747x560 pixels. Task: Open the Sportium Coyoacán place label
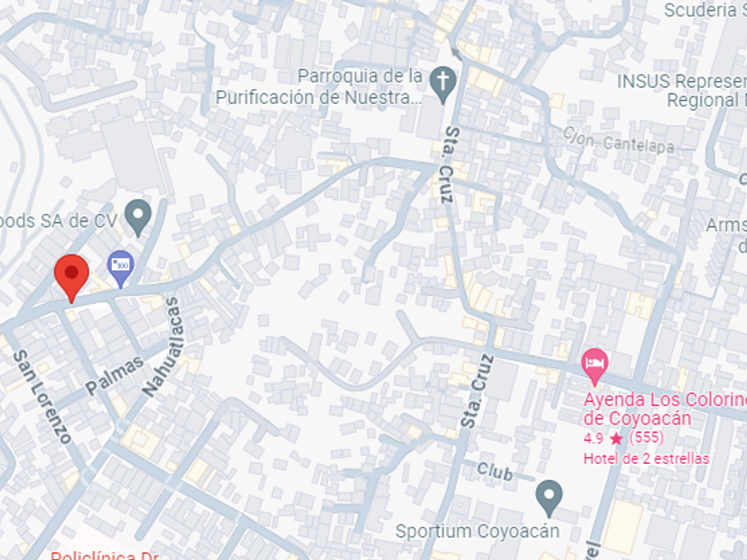coord(478,532)
